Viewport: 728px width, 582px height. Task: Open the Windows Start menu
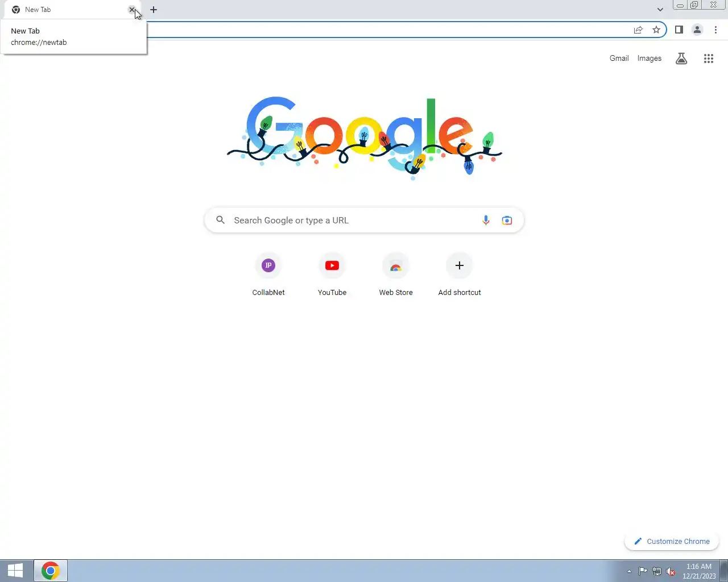pos(15,571)
